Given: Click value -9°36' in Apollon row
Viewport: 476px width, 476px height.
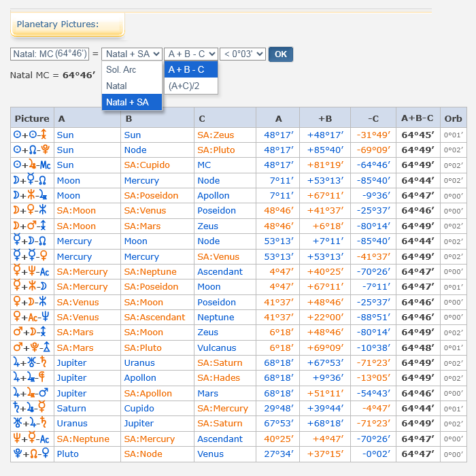Looking at the screenshot, I should tap(377, 195).
